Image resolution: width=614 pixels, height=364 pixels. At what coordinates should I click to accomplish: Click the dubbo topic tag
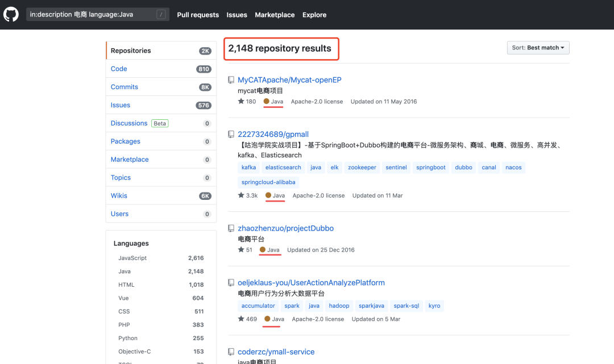tap(464, 168)
